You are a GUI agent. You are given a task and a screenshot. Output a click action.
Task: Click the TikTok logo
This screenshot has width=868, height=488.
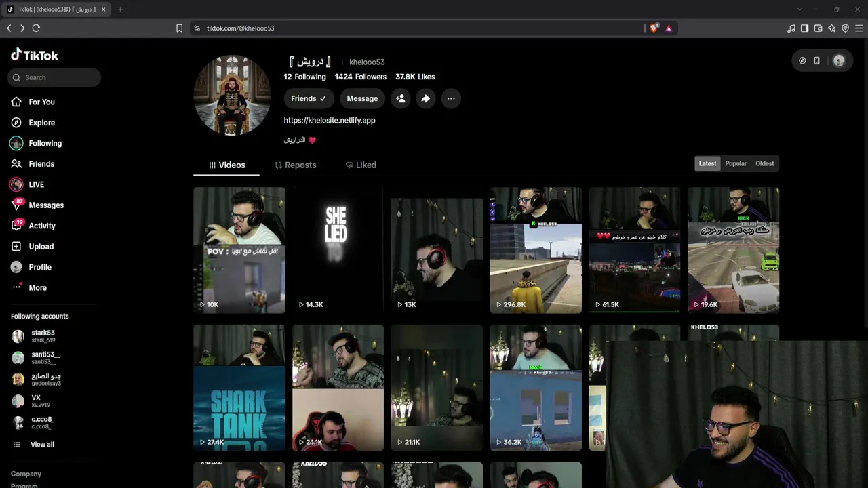click(x=35, y=55)
